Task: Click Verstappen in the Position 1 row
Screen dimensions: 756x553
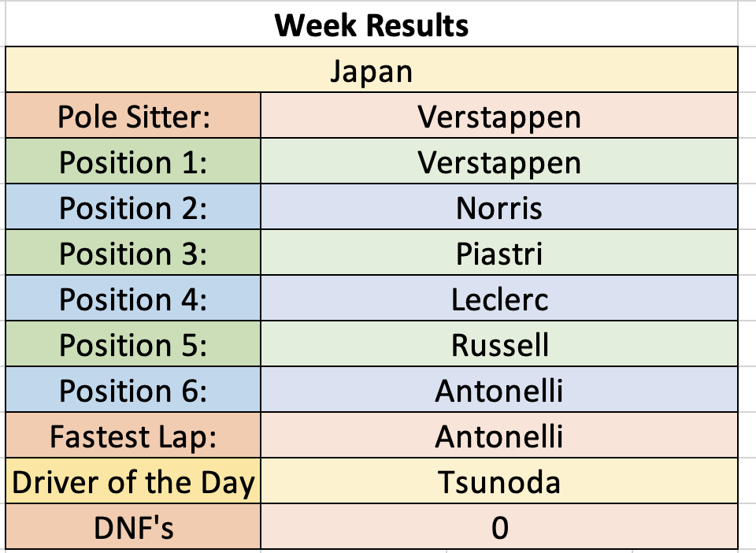Action: click(x=499, y=161)
